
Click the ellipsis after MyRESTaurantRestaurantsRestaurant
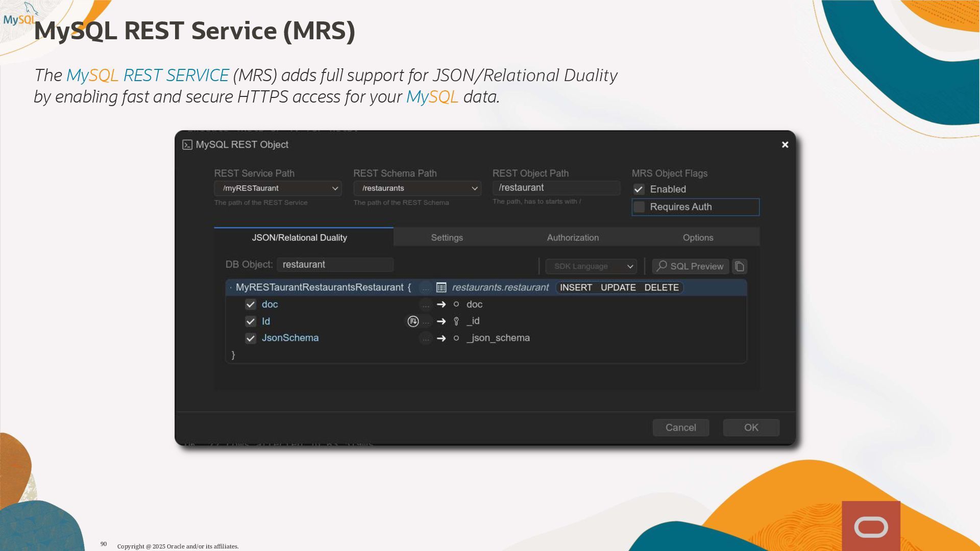[x=426, y=288]
